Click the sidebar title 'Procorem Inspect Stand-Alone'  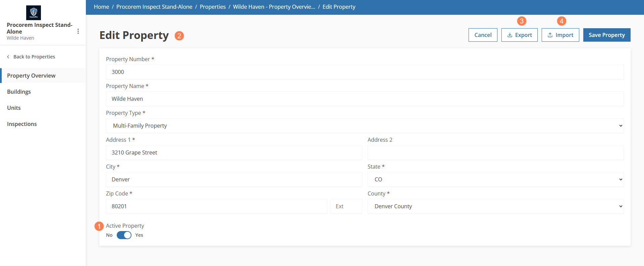40,28
